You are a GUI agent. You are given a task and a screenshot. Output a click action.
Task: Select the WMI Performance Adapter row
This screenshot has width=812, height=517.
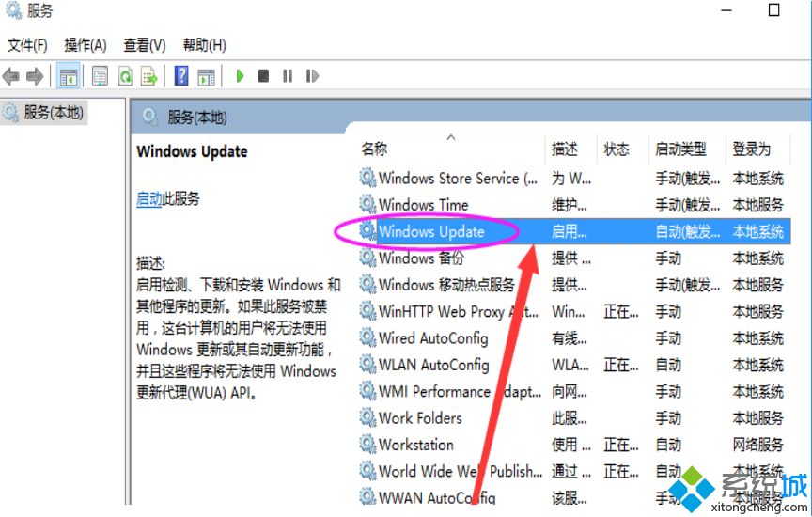coord(574,392)
